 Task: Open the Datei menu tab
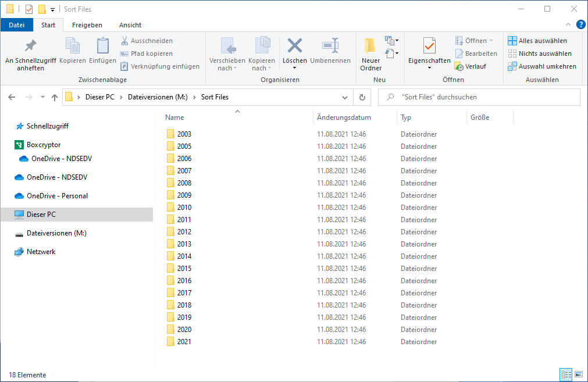(x=17, y=25)
